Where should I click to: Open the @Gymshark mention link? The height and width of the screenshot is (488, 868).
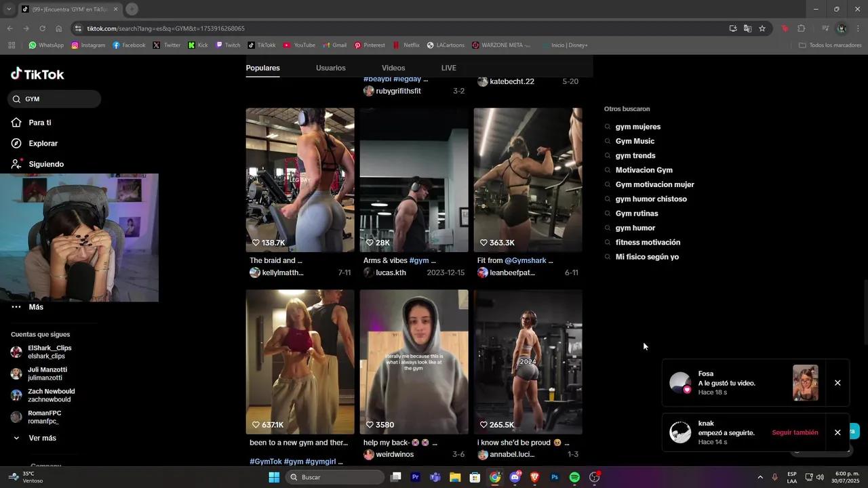pos(525,260)
